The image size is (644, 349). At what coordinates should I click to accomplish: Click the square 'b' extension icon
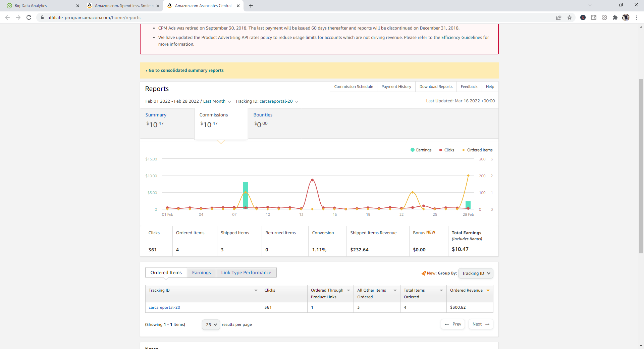594,17
